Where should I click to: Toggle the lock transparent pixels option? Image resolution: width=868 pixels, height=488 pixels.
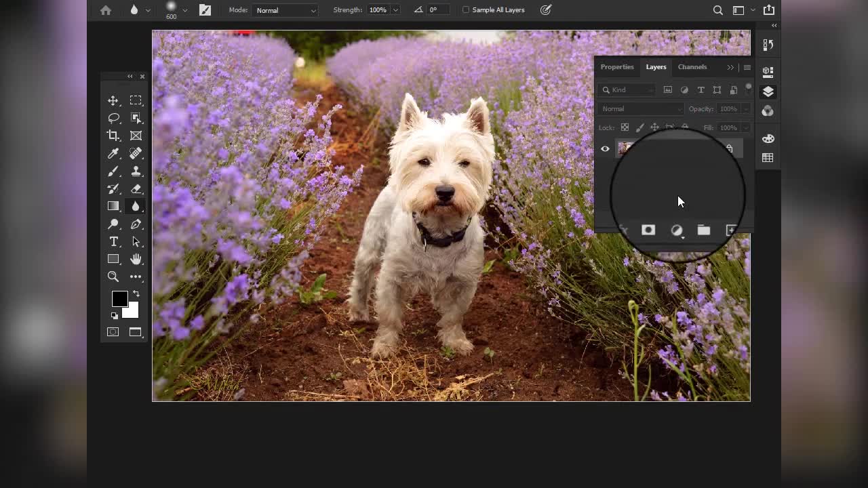click(625, 127)
